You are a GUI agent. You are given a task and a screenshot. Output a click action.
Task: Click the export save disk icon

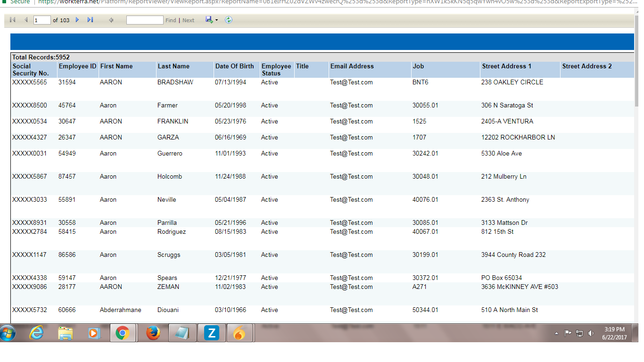[x=209, y=20]
